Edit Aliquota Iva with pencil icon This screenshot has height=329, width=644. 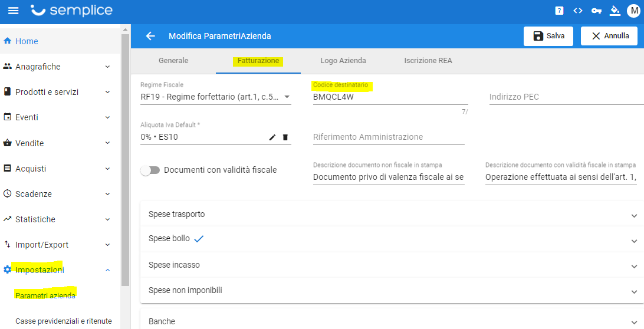pos(272,137)
